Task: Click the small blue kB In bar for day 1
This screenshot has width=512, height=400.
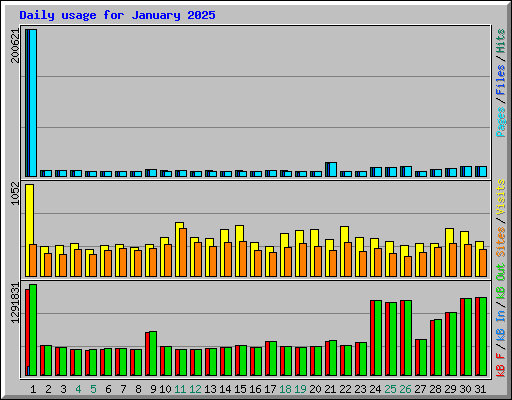Action: tap(28, 371)
